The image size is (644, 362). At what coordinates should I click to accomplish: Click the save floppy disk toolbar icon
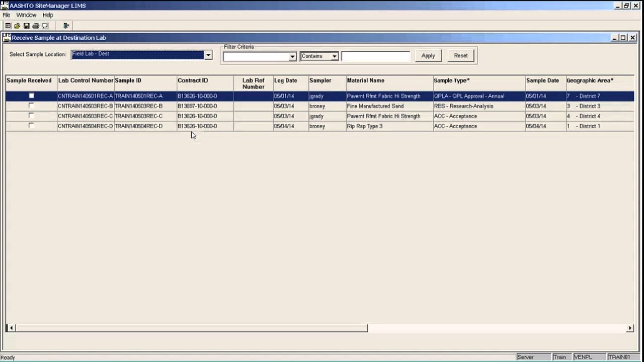click(x=27, y=26)
